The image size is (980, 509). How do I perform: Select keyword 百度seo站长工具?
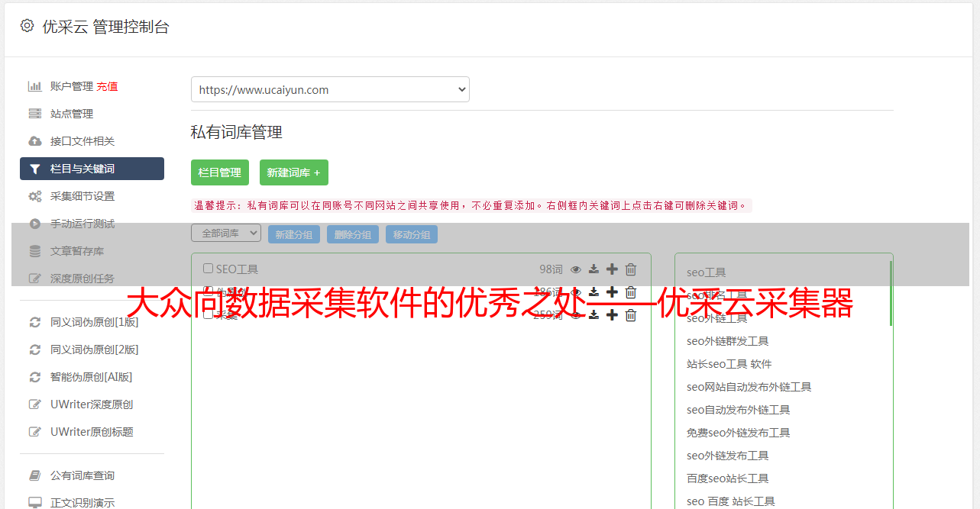tap(728, 478)
